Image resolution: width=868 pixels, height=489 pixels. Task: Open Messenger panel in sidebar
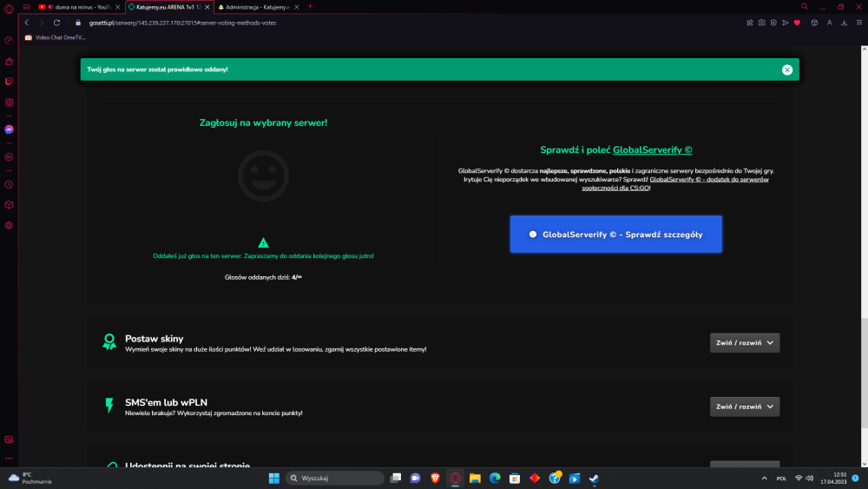[9, 129]
